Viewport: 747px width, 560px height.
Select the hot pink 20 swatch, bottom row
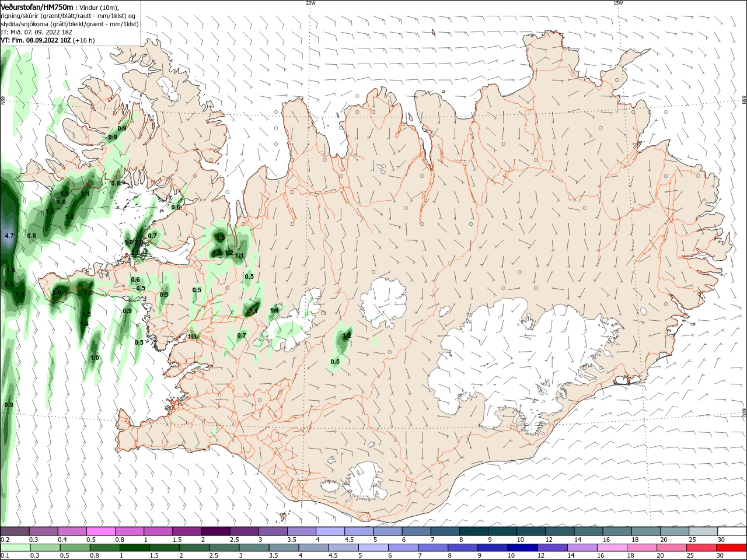click(672, 548)
